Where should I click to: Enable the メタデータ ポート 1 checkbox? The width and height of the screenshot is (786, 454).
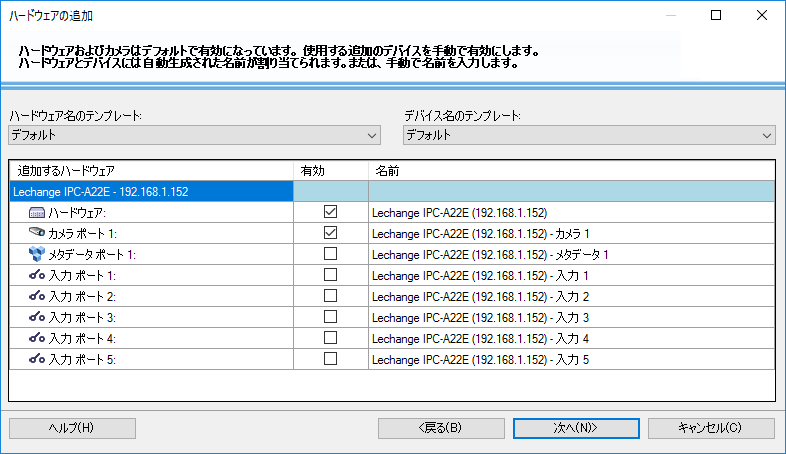(330, 254)
